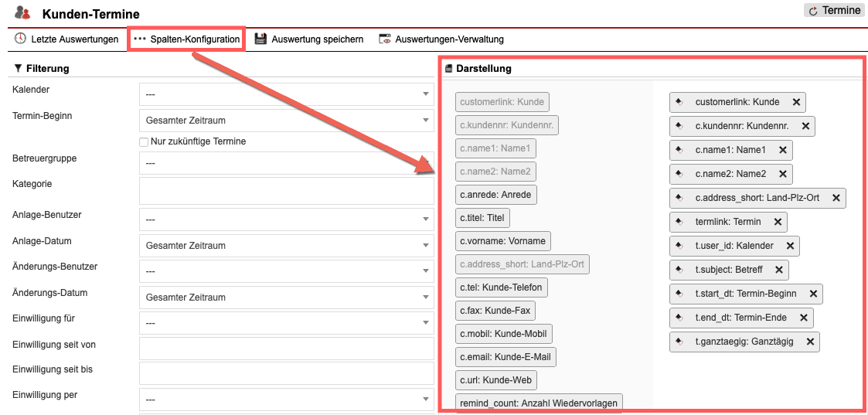Add the c.anrede: Anrede column

[496, 195]
